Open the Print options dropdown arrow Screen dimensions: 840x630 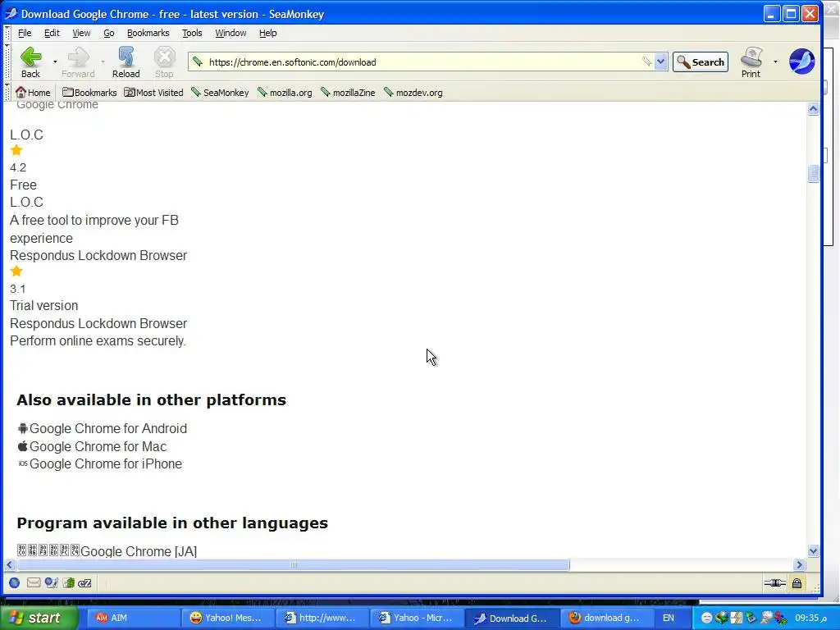coord(775,62)
